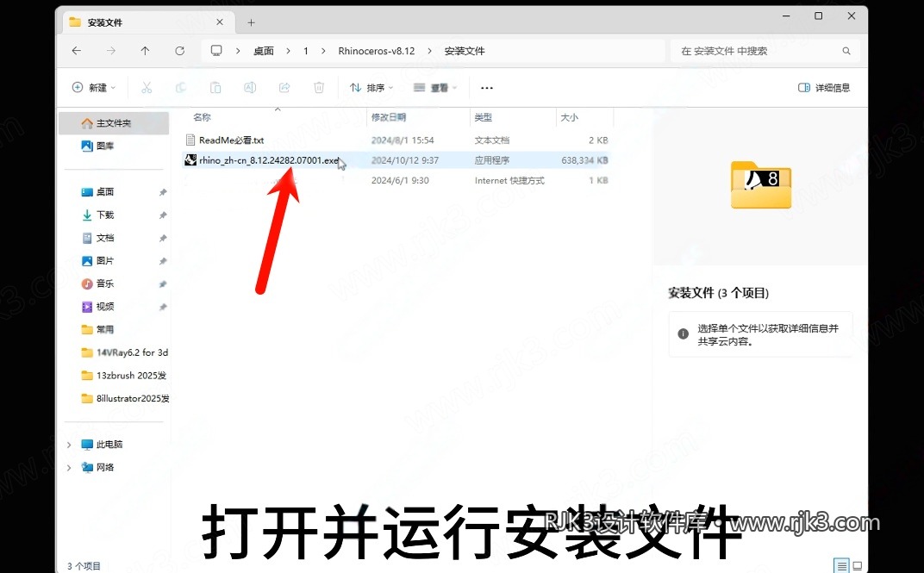Expand chevron after 桌面 in address bar

point(288,51)
